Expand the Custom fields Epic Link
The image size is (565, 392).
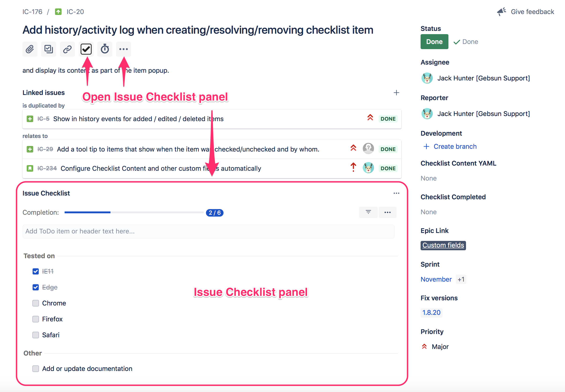[x=444, y=245]
